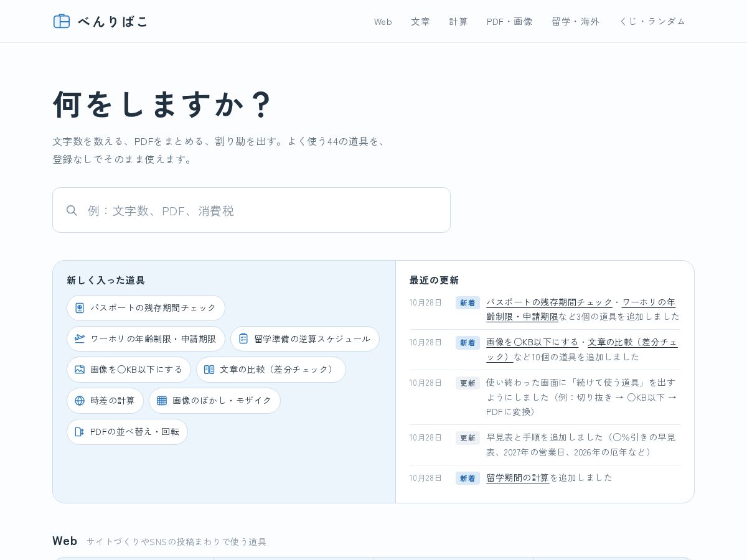
Task: Open the PDF・画像 menu in the header
Action: coord(510,22)
